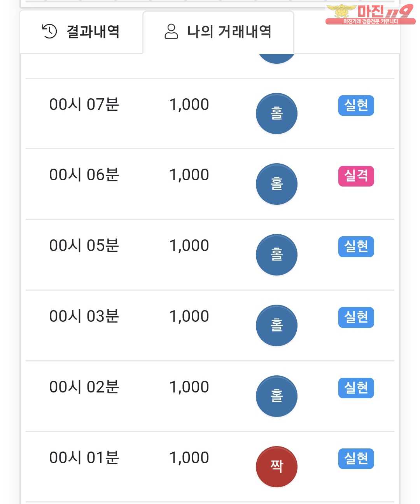Click the red 짝 circle at 00시 01분
This screenshot has width=420, height=504.
click(276, 467)
